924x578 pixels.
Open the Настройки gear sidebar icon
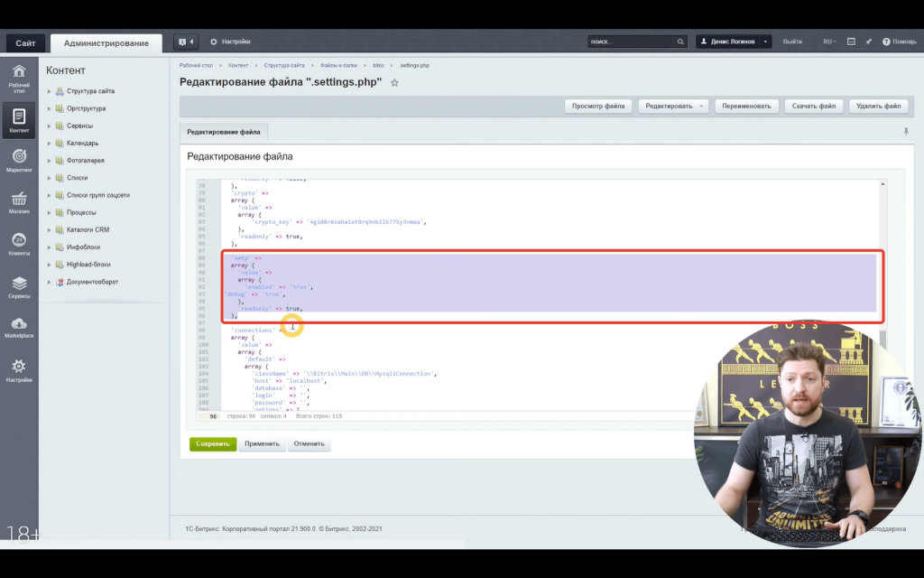tap(19, 370)
